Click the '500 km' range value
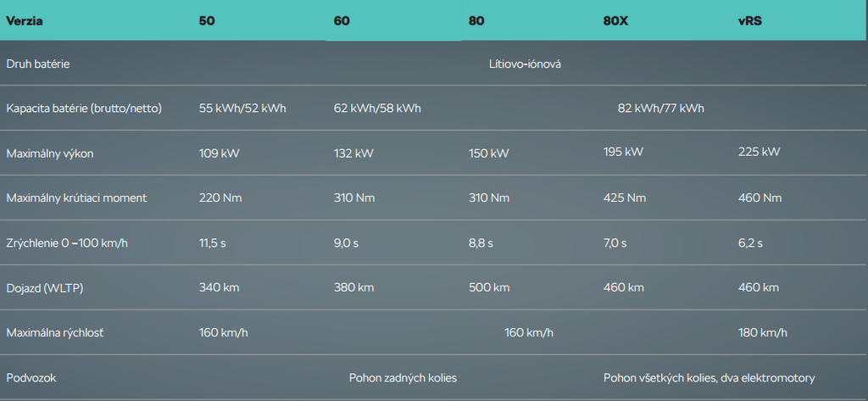The width and height of the screenshot is (868, 401). pos(488,287)
